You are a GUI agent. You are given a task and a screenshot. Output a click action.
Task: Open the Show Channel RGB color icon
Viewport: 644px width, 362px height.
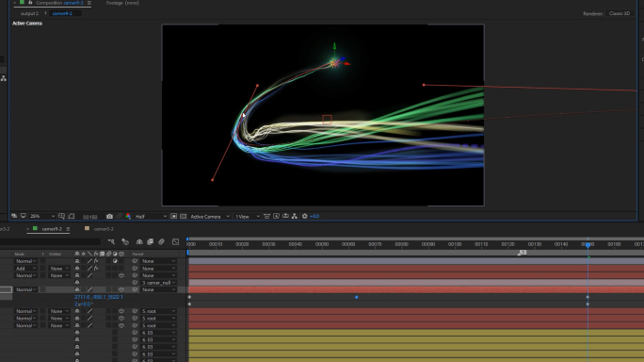coord(128,217)
